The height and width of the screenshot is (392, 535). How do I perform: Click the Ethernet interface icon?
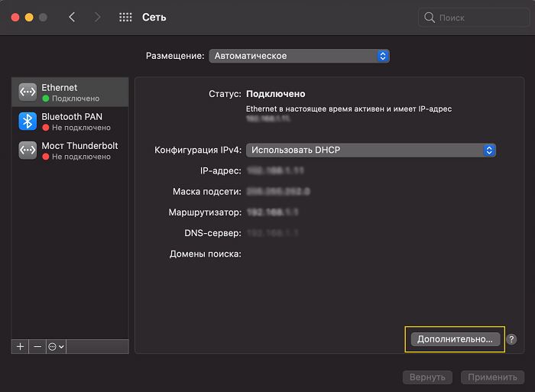(x=28, y=92)
